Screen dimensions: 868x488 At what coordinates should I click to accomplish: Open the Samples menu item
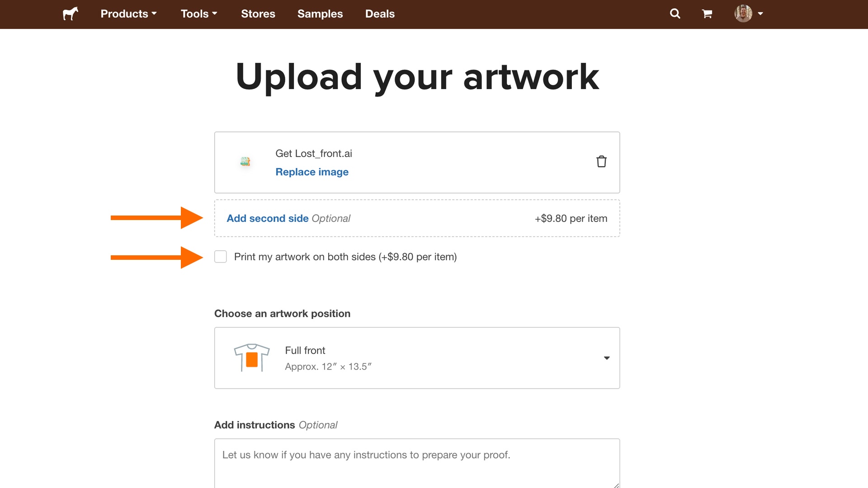[x=320, y=14]
